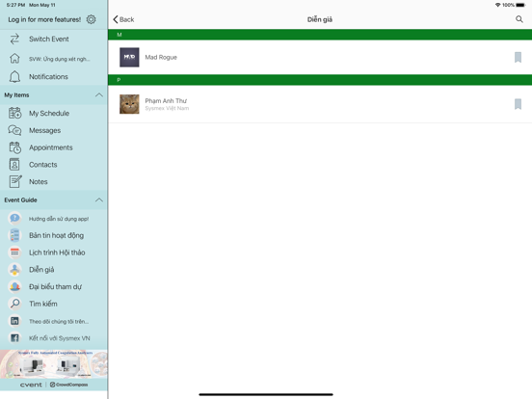Tap the Wi-Fi status icon
Image resolution: width=532 pixels, height=399 pixels.
[497, 5]
